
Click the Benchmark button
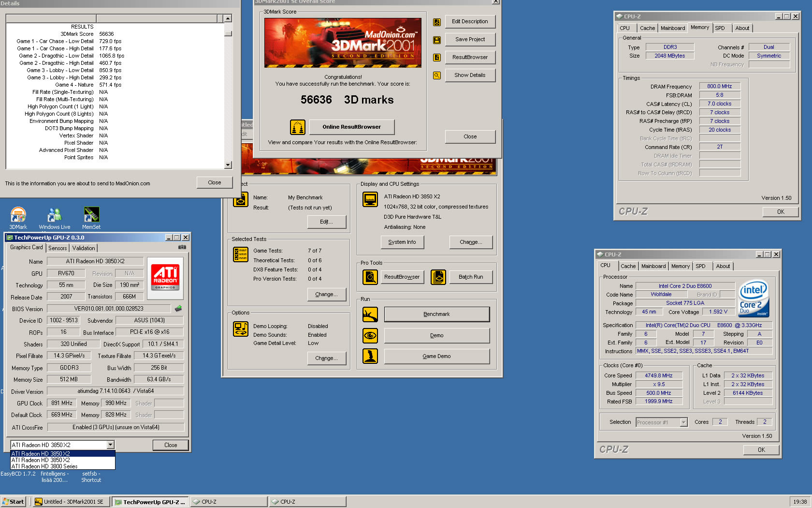[436, 314]
